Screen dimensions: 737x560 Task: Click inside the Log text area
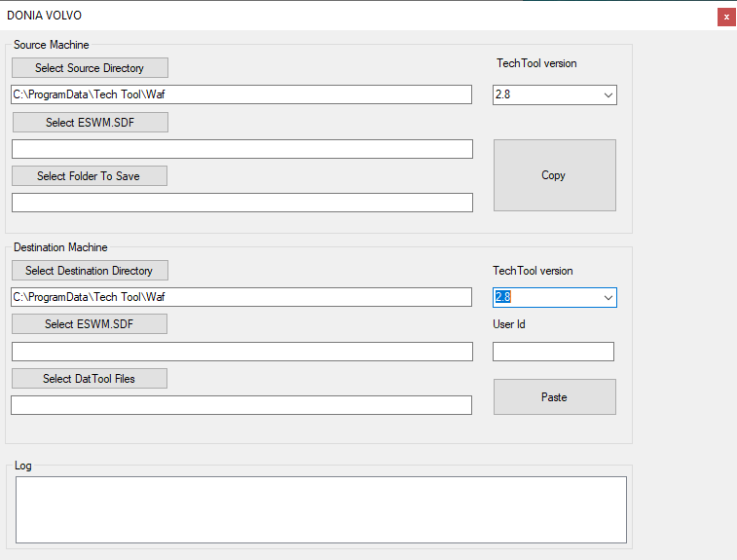321,510
